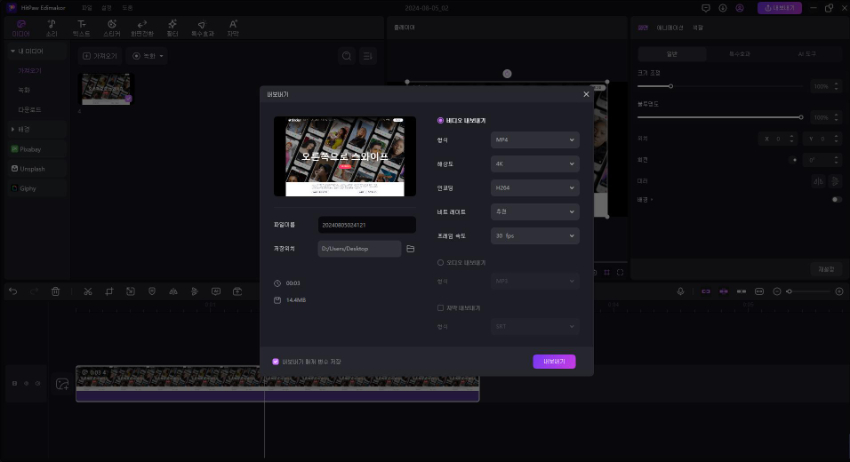This screenshot has width=850, height=462.
Task: Enable the 자막 내보내기 checkbox
Action: click(x=440, y=308)
